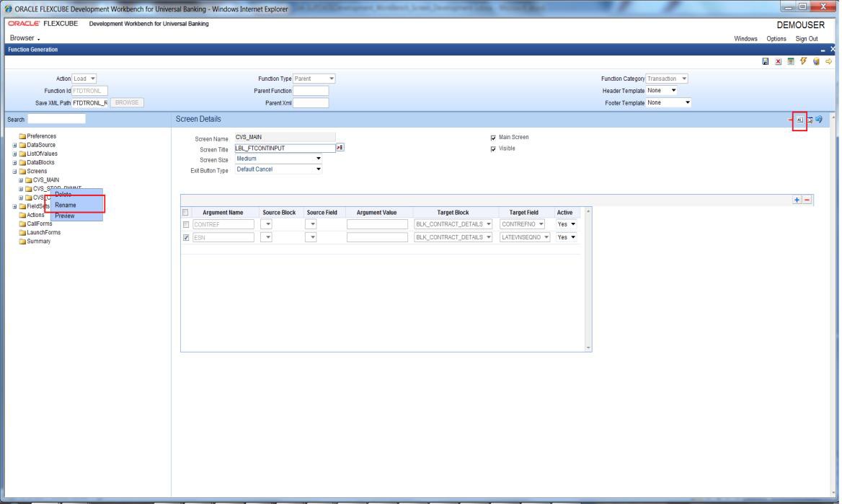Click the arguments table scrollbar down arrow
The image size is (842, 504).
(x=588, y=348)
